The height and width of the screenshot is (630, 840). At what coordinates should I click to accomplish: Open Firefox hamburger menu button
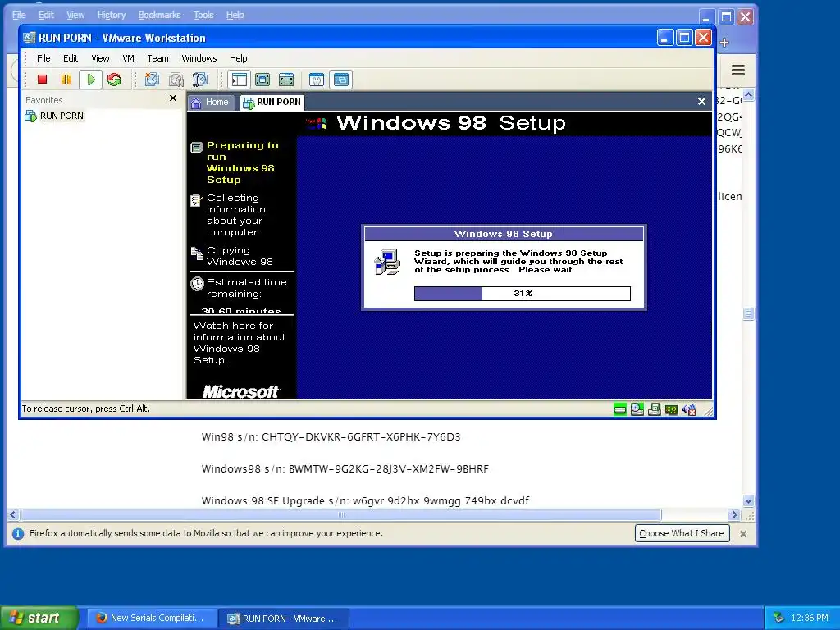[x=738, y=70]
